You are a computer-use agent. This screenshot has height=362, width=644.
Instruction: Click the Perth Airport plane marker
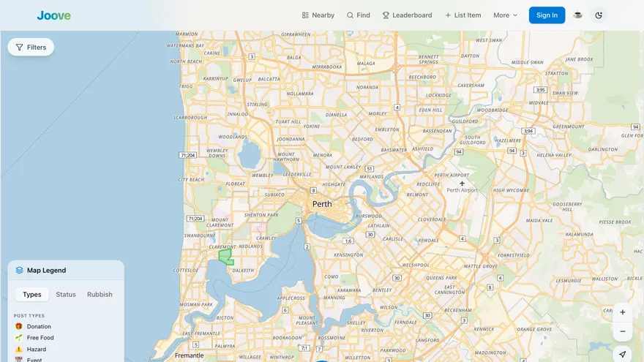pyautogui.click(x=462, y=184)
